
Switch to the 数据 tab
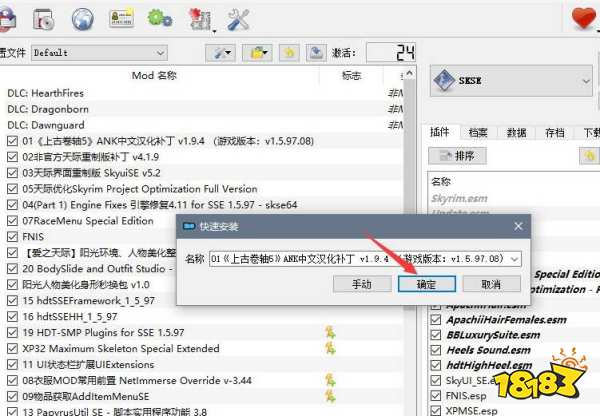(516, 133)
